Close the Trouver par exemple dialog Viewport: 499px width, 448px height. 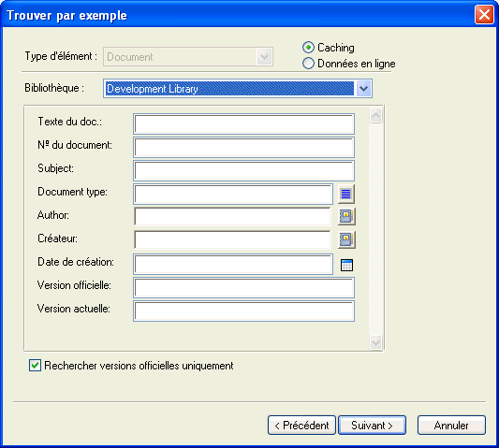point(484,15)
